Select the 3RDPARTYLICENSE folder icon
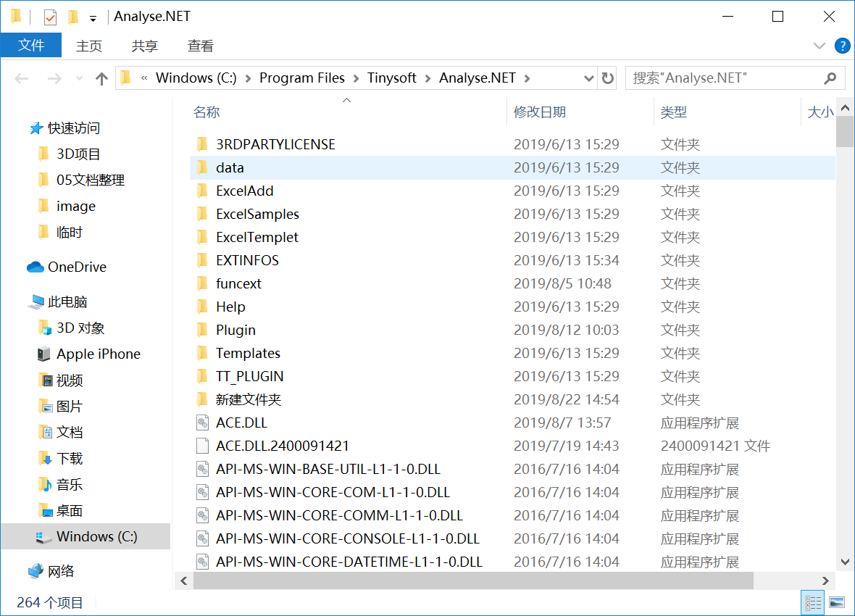Screen dimensions: 855x616 click(202, 144)
